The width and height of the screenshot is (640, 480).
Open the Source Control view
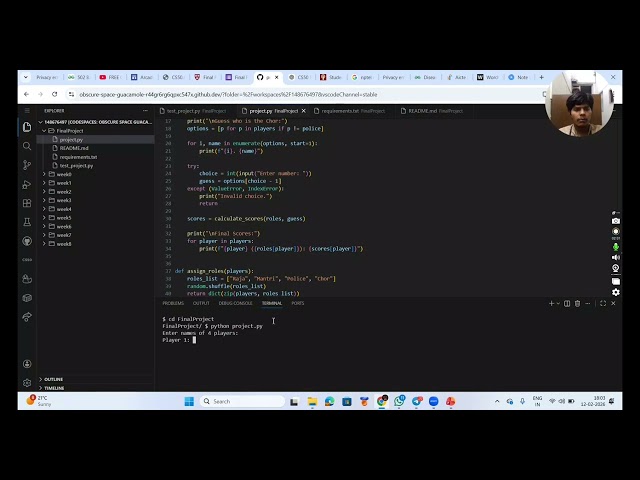27,165
